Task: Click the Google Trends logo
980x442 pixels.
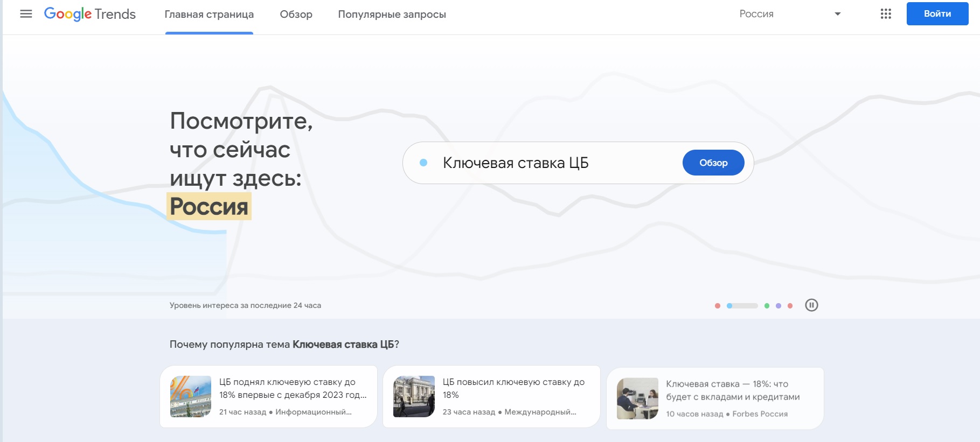Action: (90, 14)
